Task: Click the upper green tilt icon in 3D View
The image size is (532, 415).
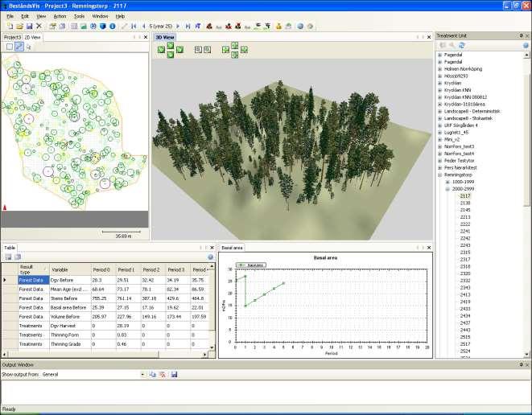Action: point(171,45)
